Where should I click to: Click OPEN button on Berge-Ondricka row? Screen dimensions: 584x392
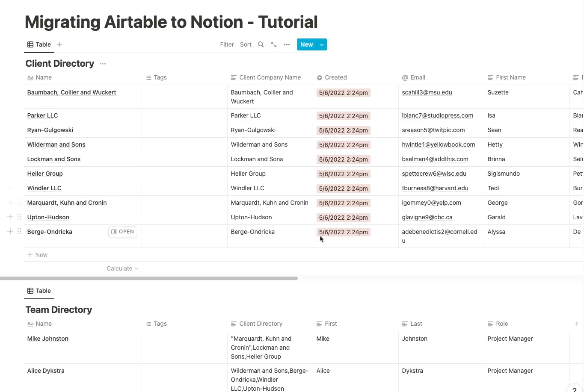pyautogui.click(x=123, y=232)
